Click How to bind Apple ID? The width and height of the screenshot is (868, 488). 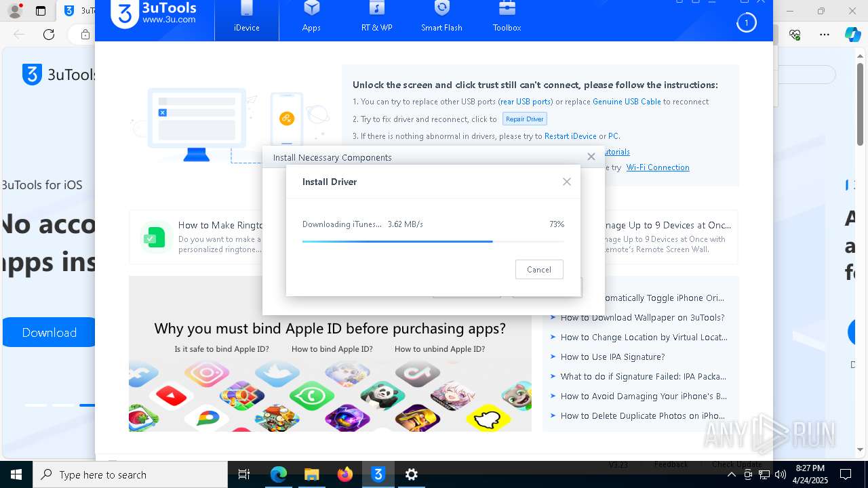point(332,349)
